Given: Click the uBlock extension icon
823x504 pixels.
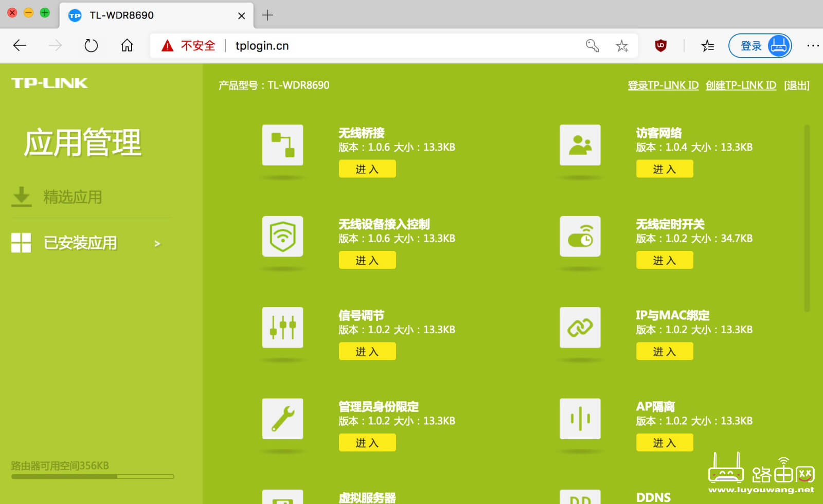Looking at the screenshot, I should (660, 45).
